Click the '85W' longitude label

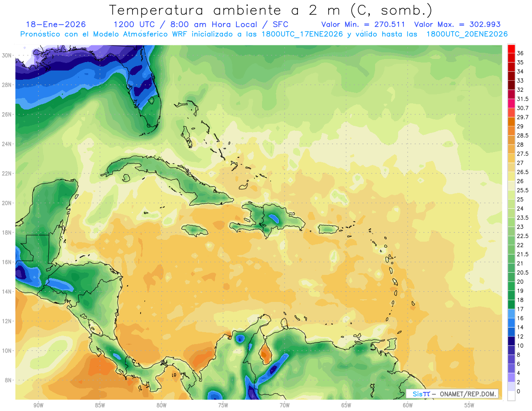pos(100,405)
